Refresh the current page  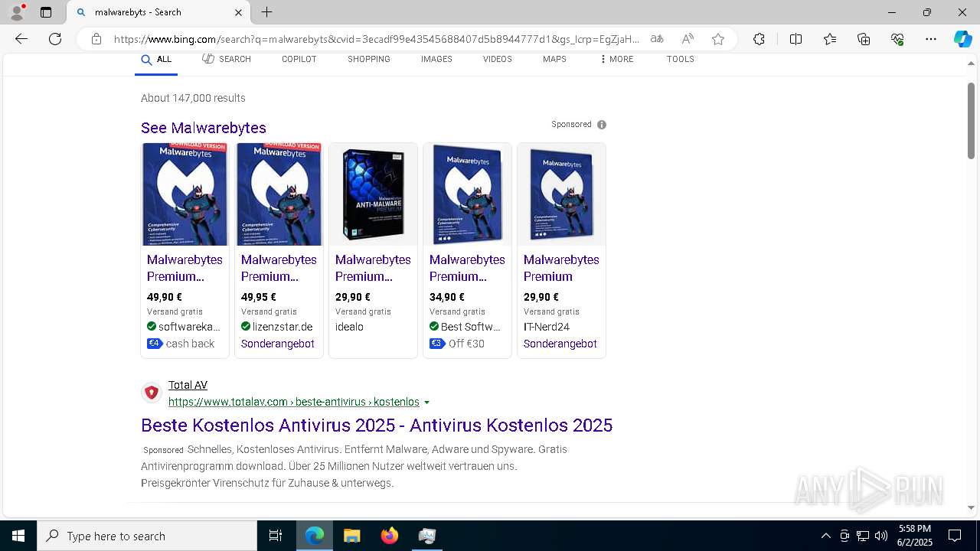click(55, 39)
